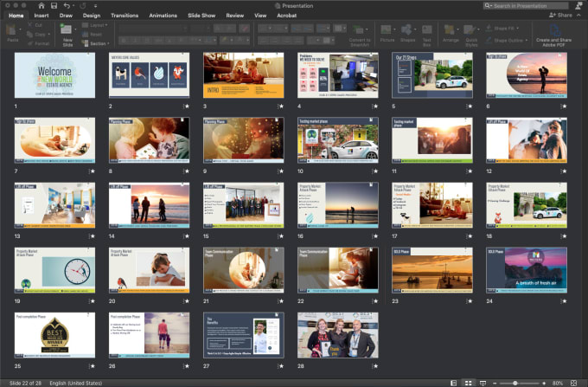The width and height of the screenshot is (588, 387).
Task: Switch to the Home tab
Action: 16,16
